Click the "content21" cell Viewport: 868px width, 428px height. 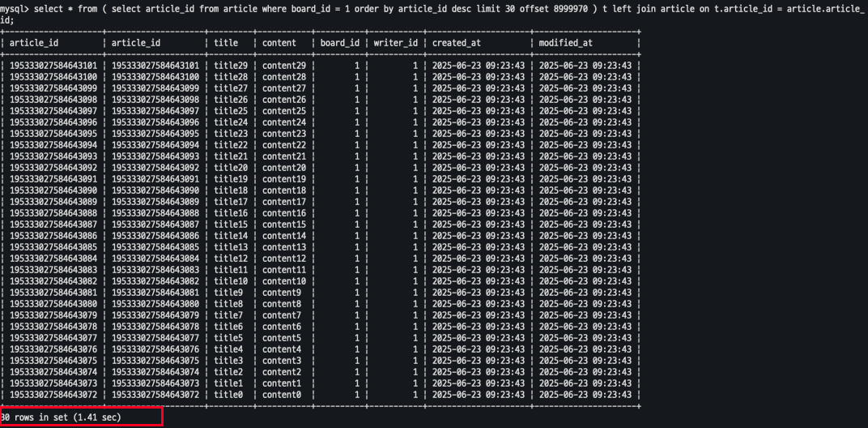click(284, 156)
